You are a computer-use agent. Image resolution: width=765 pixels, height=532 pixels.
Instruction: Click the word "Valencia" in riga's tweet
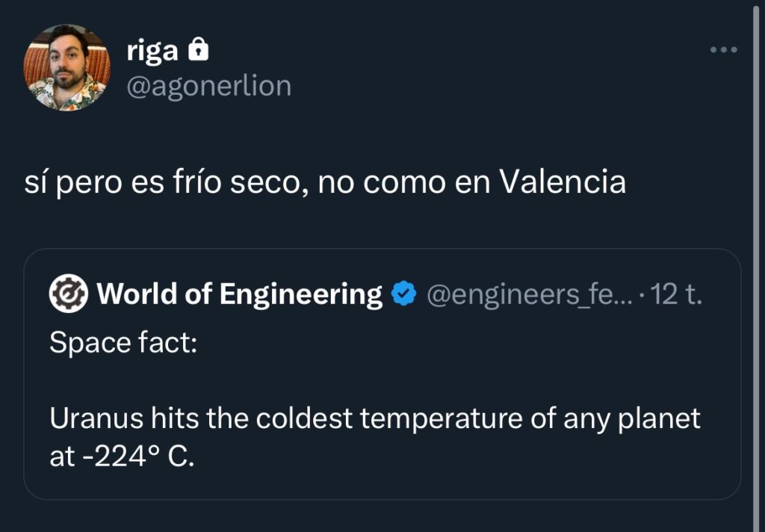tap(562, 182)
